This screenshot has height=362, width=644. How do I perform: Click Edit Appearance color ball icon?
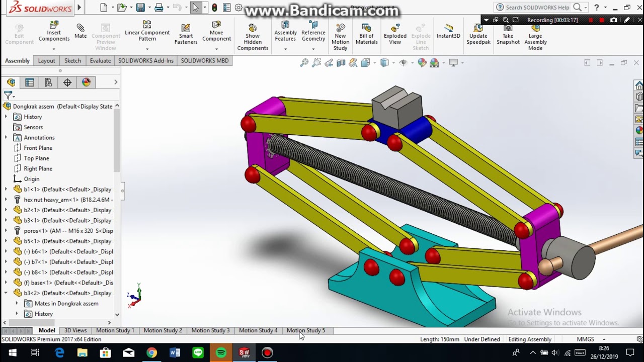[422, 63]
